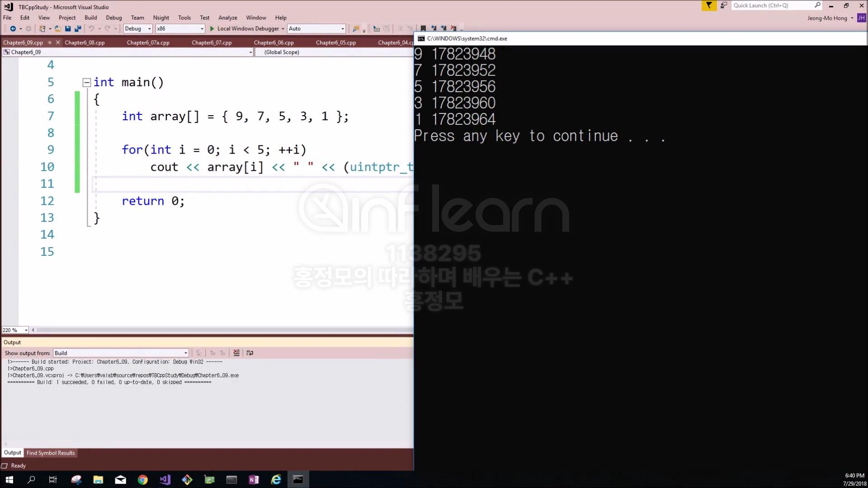Image resolution: width=868 pixels, height=488 pixels.
Task: Switch to Find Symbol Results tab
Action: [x=51, y=453]
